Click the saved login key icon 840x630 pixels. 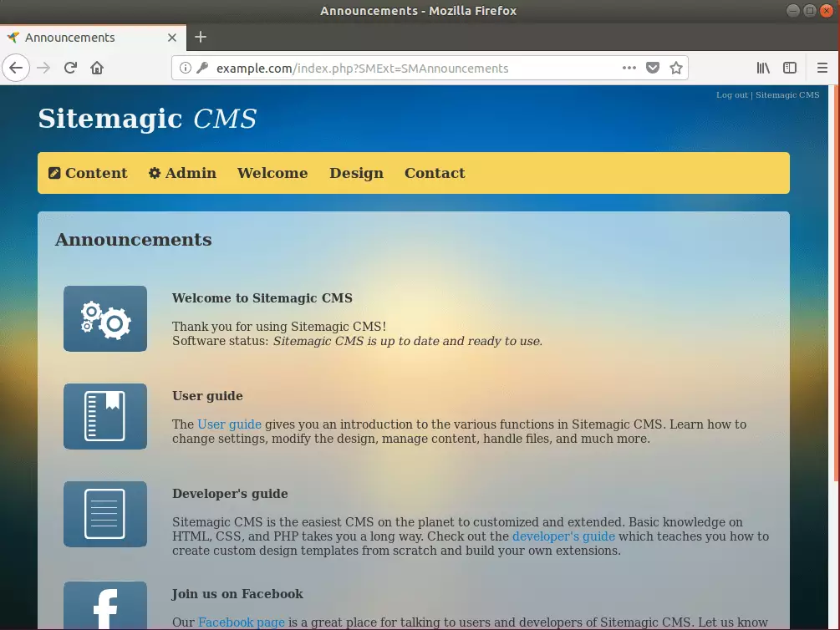click(x=202, y=68)
